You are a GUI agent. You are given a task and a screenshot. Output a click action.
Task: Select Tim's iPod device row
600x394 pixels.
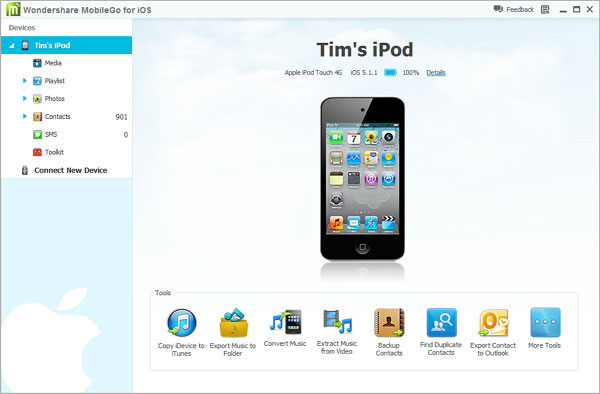pos(67,45)
